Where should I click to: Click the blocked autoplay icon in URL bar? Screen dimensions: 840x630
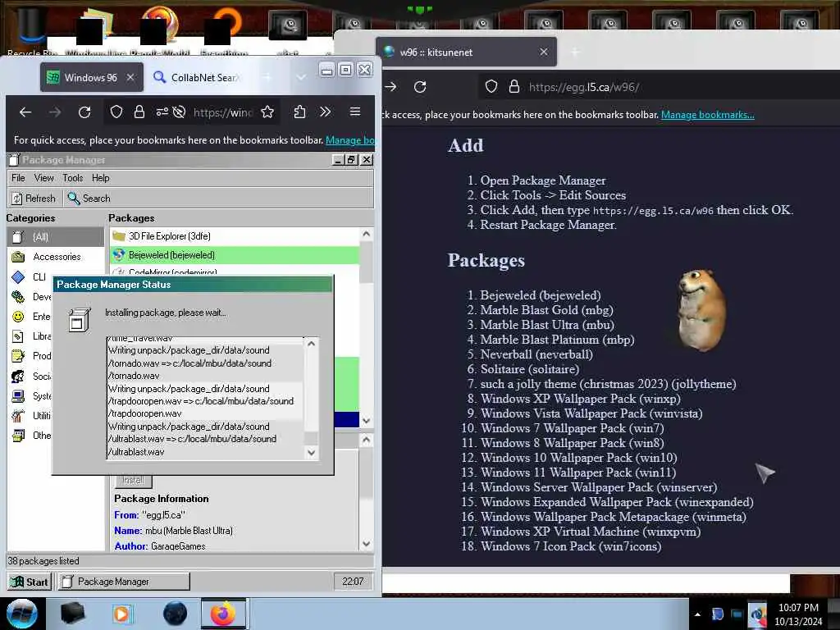tap(180, 112)
